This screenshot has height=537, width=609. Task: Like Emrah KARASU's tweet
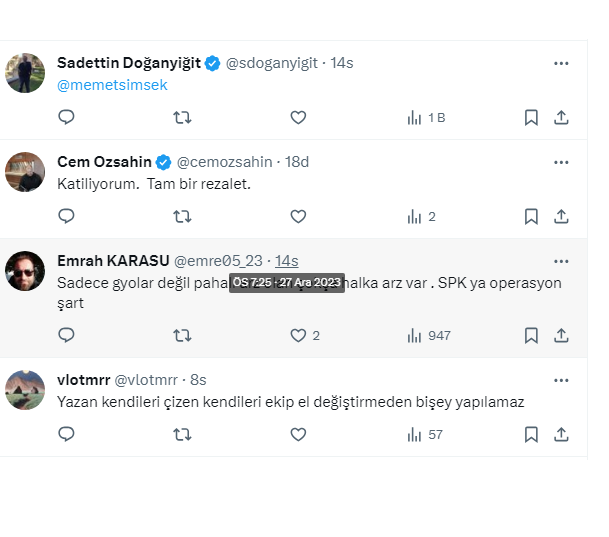coord(298,335)
